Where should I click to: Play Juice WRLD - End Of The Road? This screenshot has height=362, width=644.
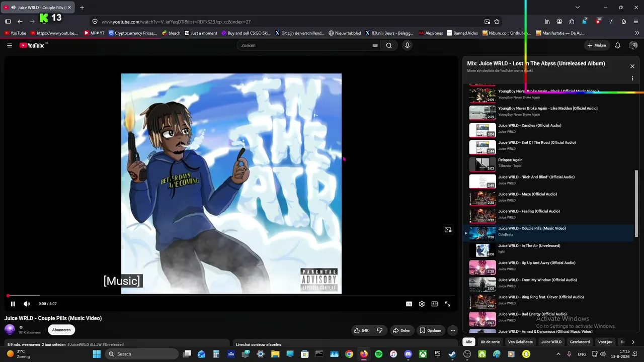point(548,147)
